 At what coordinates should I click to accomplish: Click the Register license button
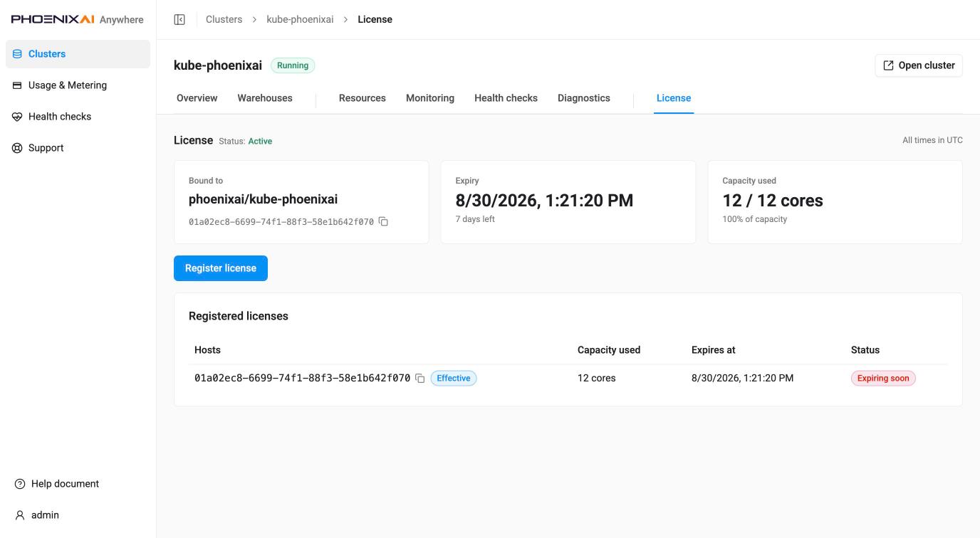pyautogui.click(x=221, y=268)
